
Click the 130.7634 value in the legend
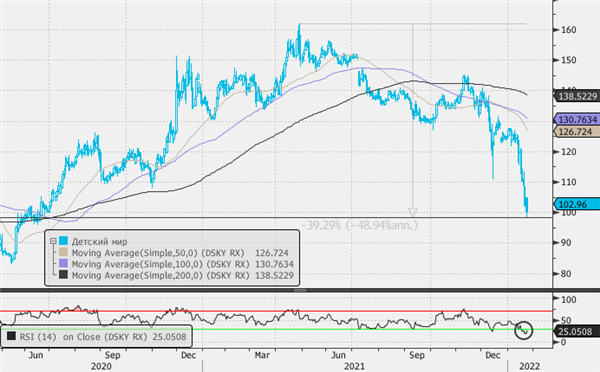(x=274, y=264)
